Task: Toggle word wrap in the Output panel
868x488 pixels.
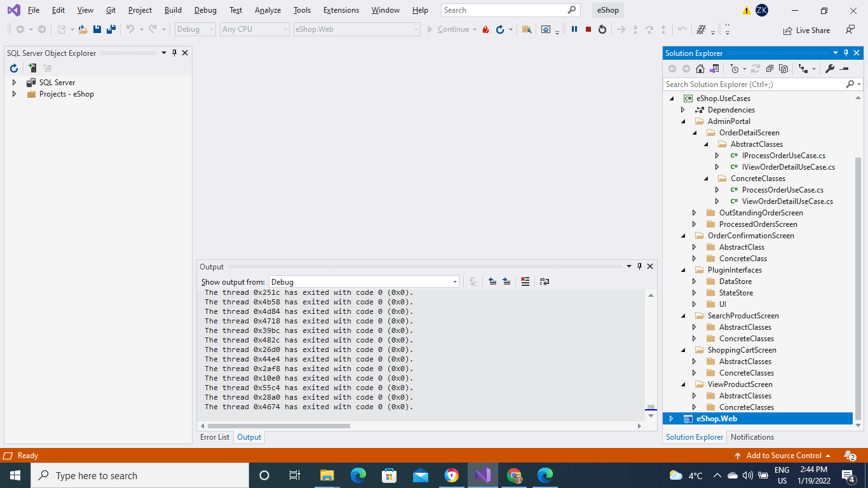Action: coord(545,281)
